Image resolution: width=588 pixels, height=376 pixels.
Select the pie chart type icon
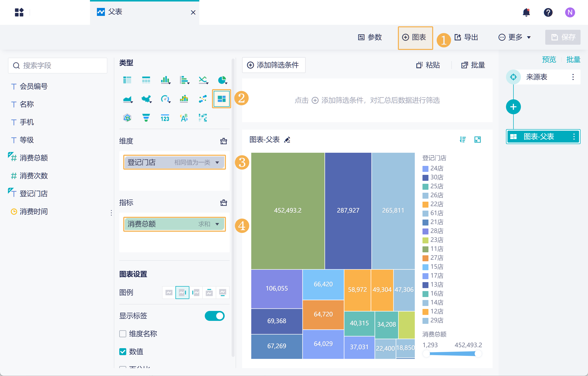222,80
